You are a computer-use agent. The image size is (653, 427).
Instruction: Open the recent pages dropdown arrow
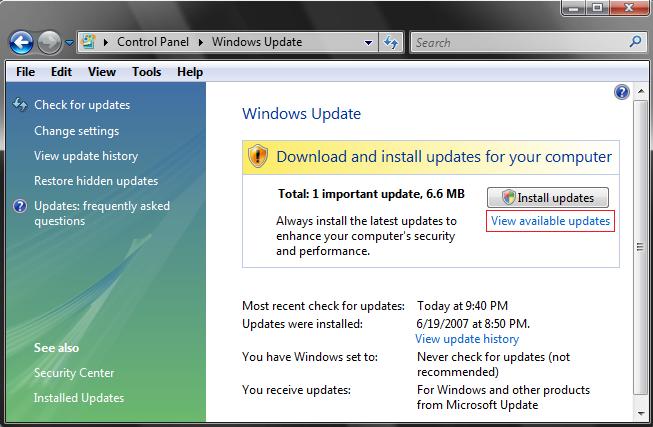click(69, 42)
